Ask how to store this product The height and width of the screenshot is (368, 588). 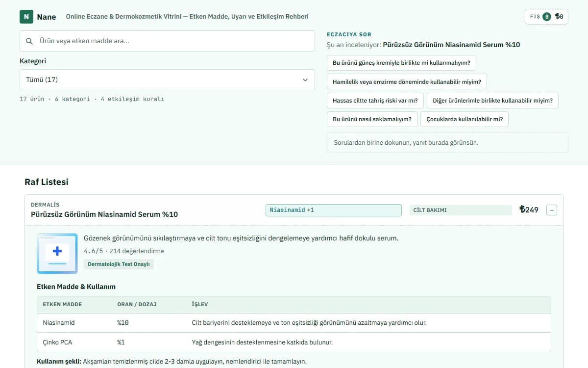click(372, 119)
